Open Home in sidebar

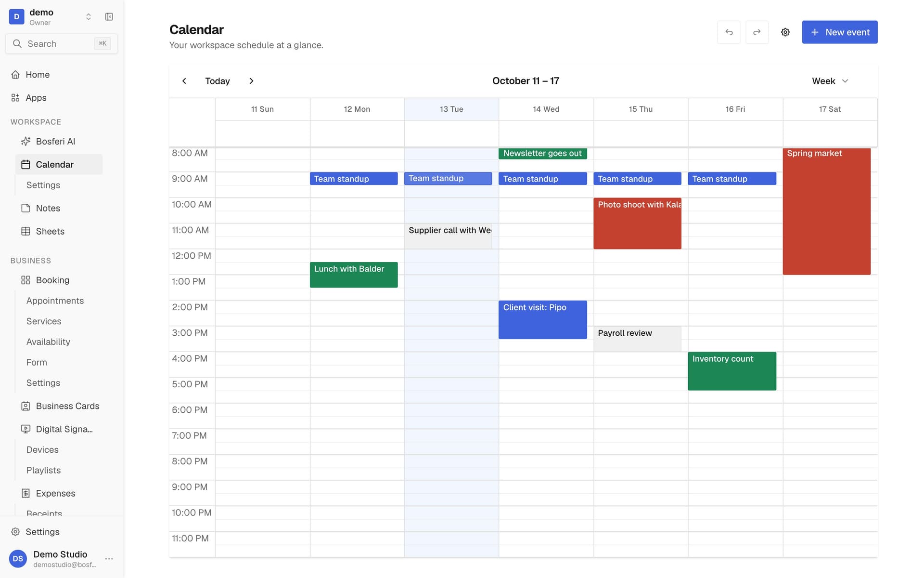click(62, 75)
